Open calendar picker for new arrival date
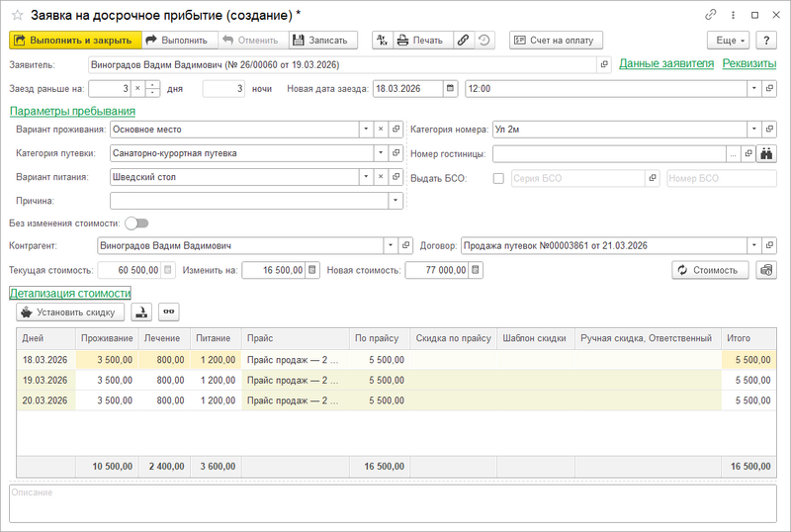This screenshot has width=791, height=532. [451, 88]
